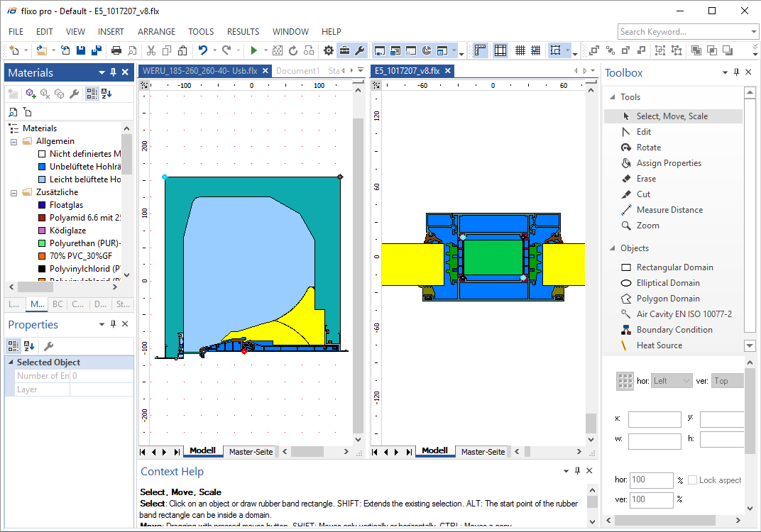The height and width of the screenshot is (532, 761).
Task: Open Master-Seite sheet in right document
Action: [483, 452]
